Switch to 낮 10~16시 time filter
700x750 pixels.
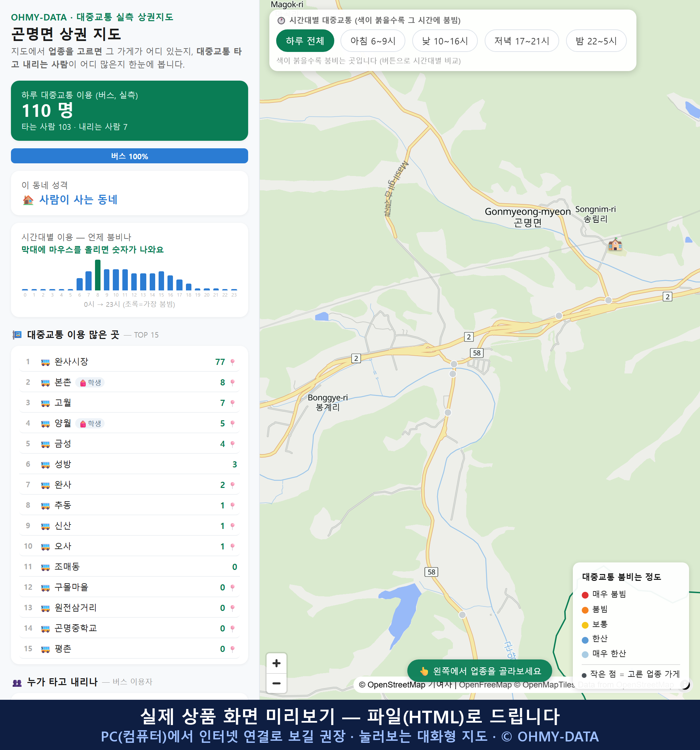[x=445, y=41]
